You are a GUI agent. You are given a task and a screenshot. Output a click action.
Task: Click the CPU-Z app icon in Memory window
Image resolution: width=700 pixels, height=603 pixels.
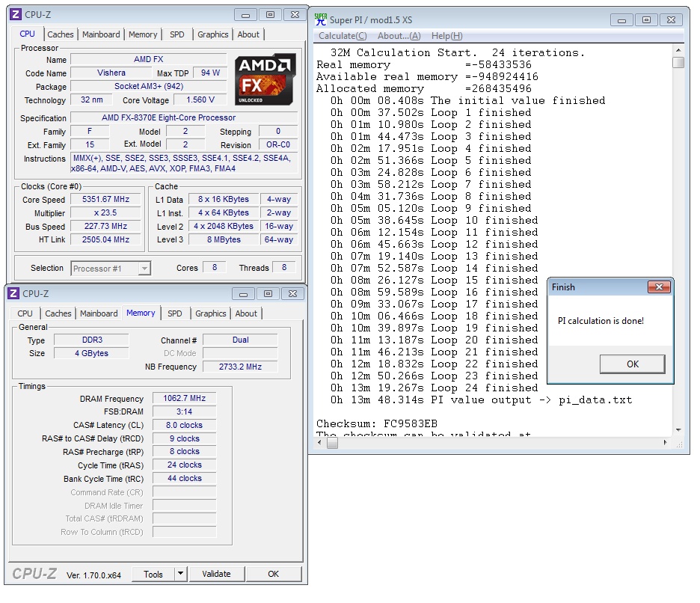[x=13, y=293]
